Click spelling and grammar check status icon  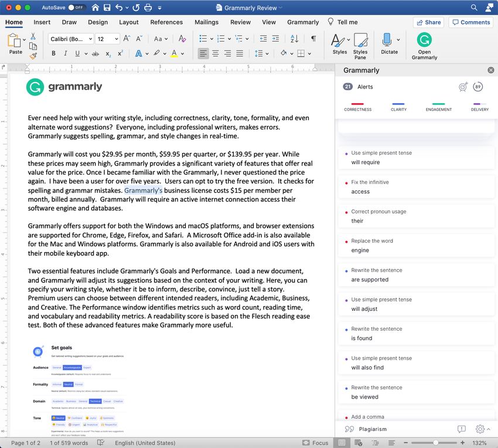(x=101, y=443)
